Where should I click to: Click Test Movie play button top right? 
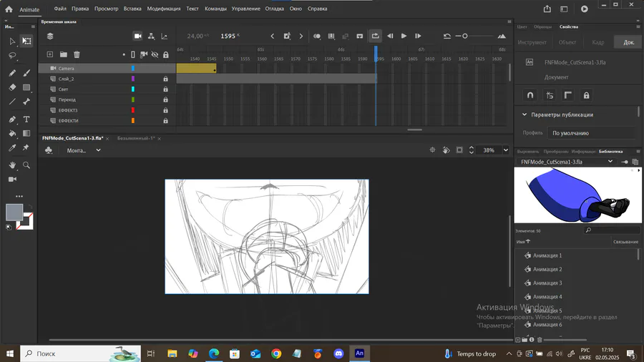click(x=584, y=9)
